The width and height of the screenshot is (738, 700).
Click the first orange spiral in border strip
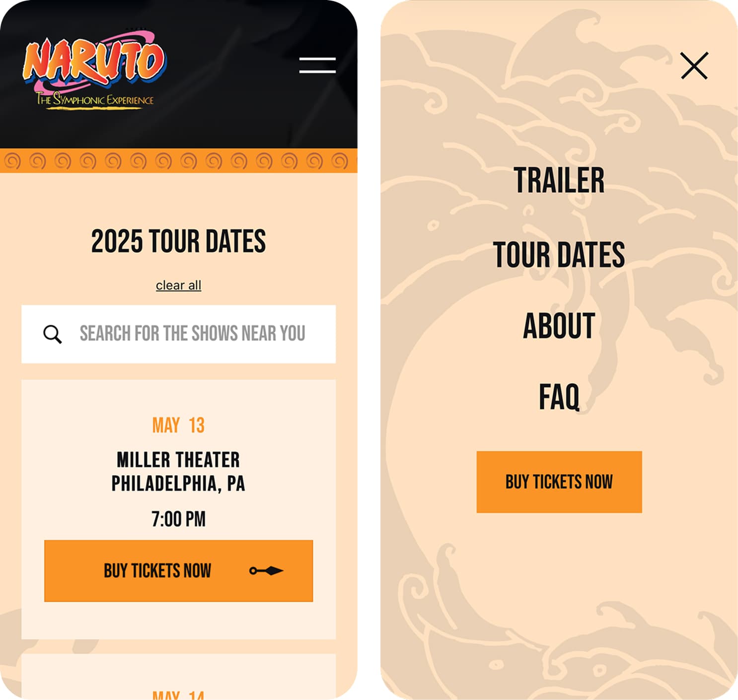point(12,161)
